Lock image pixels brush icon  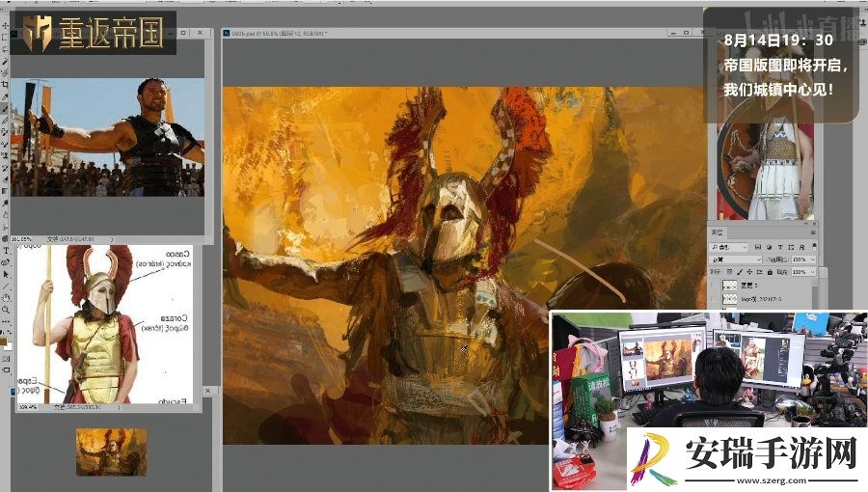(740, 272)
